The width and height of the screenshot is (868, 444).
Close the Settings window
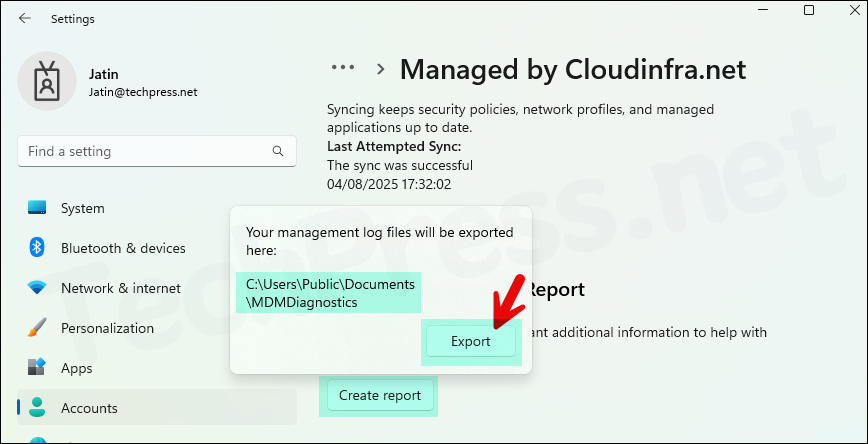pos(855,10)
